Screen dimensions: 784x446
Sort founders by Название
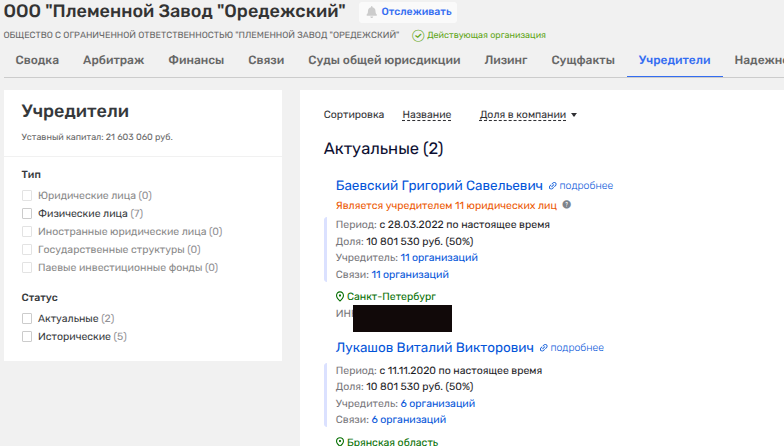click(426, 115)
